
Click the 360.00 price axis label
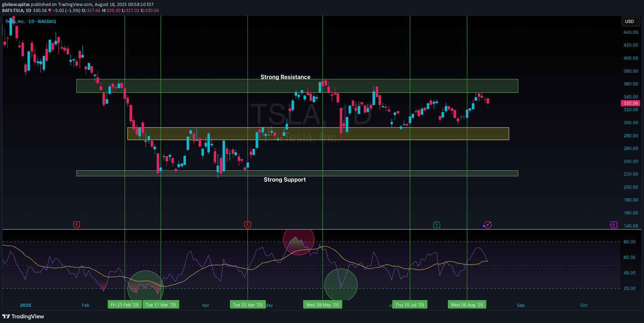point(631,84)
